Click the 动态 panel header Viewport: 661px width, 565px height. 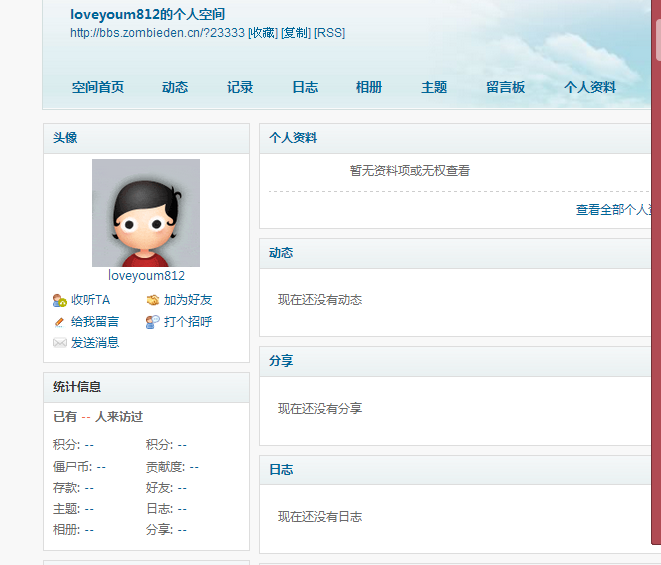pos(455,253)
